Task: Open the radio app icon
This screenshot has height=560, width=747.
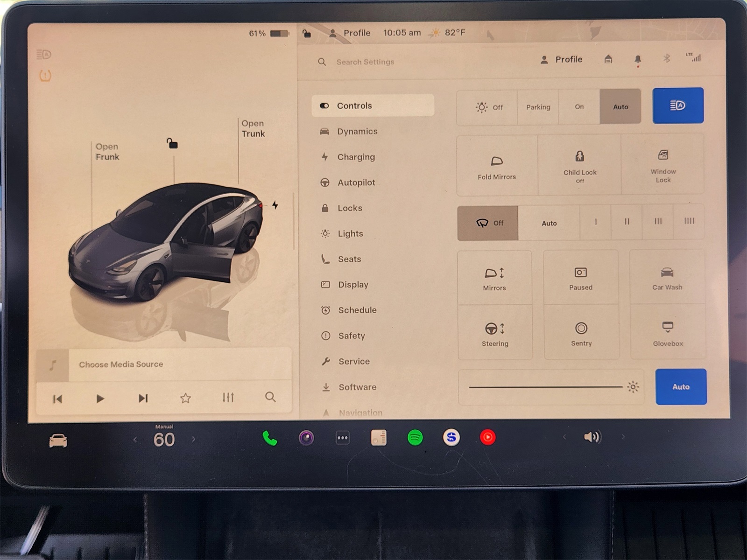Action: coord(379,438)
